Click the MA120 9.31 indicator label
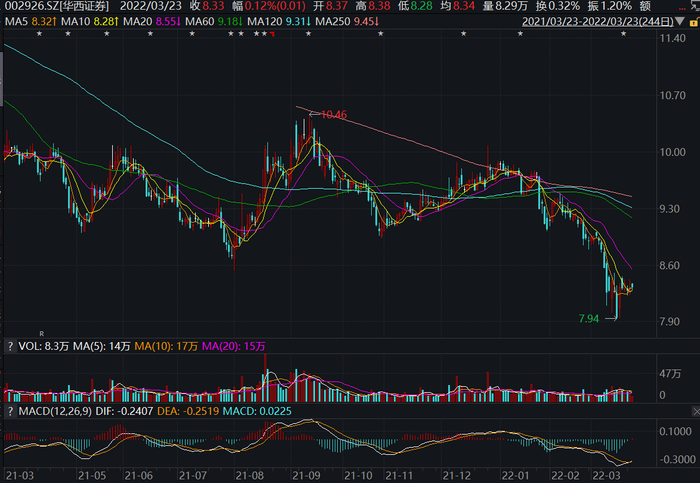The image size is (700, 483). [279, 21]
